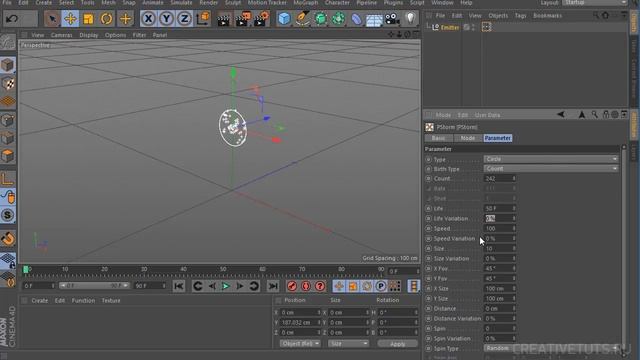
Task: Click the Apply button
Action: tap(398, 344)
